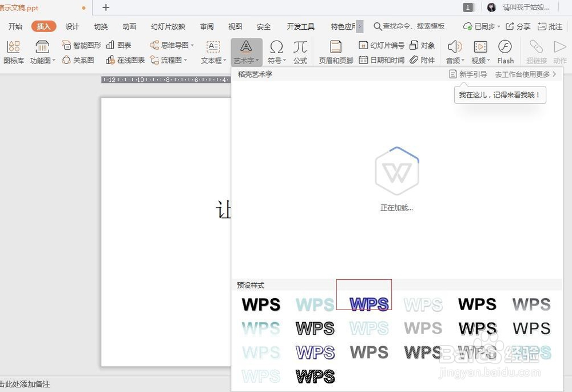Insert video (视频)

[480, 52]
